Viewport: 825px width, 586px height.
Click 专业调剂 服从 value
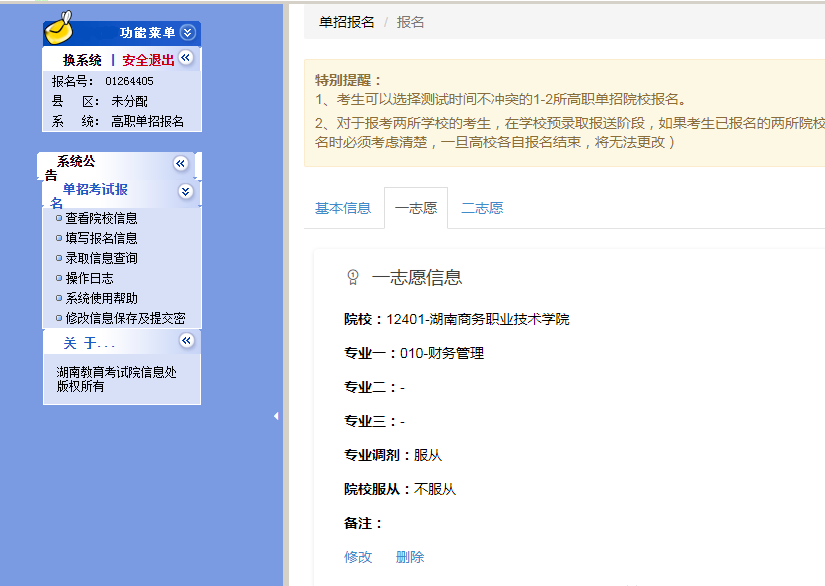428,455
